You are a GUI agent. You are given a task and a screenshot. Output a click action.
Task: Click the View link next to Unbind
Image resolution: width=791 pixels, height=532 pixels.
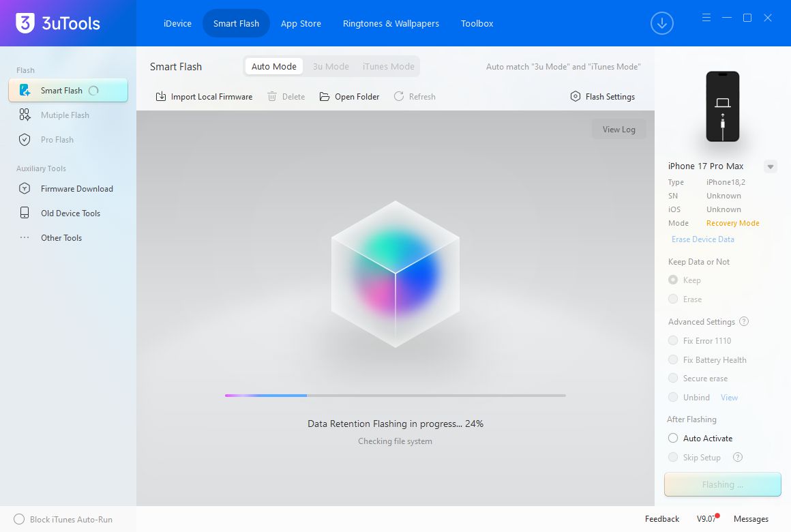click(x=729, y=397)
